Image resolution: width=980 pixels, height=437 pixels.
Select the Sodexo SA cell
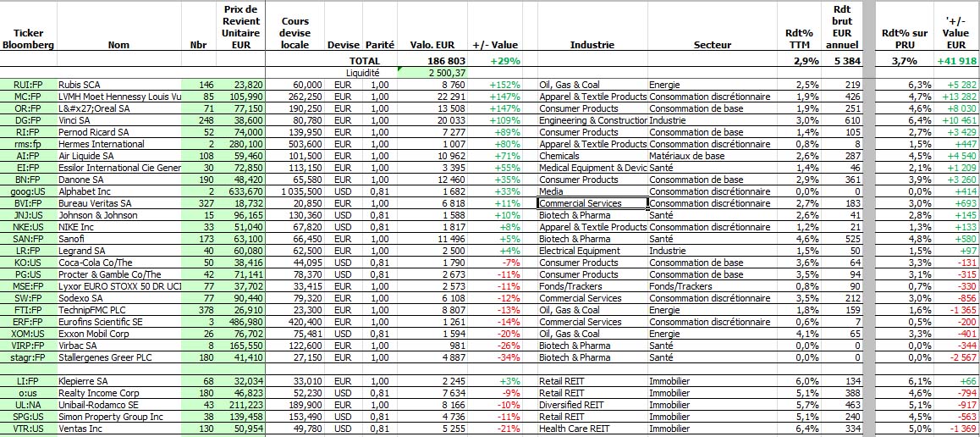(x=118, y=298)
